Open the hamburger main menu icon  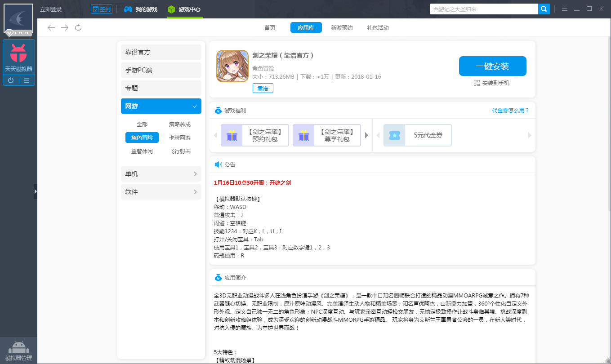pyautogui.click(x=564, y=9)
